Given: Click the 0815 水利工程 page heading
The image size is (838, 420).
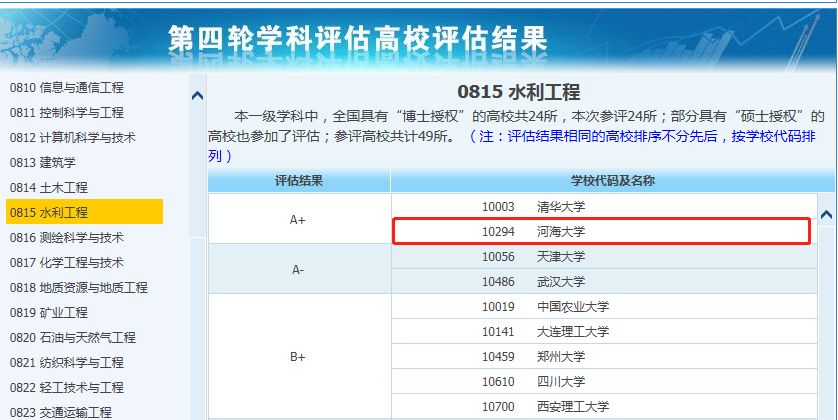Looking at the screenshot, I should tap(518, 92).
